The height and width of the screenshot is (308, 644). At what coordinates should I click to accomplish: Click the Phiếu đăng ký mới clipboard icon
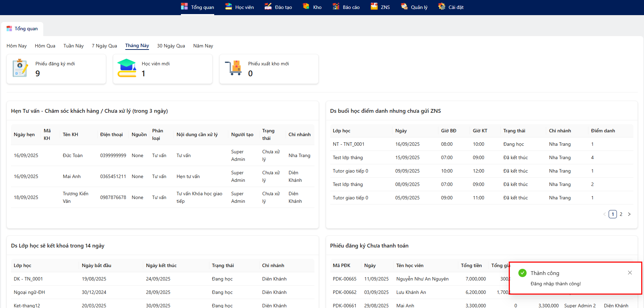tap(20, 68)
